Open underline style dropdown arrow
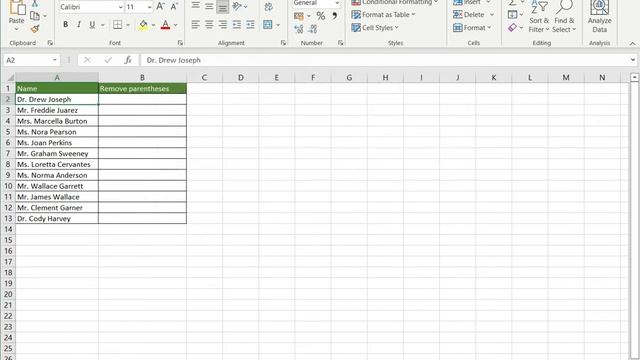Image resolution: width=640 pixels, height=360 pixels. coord(102,25)
